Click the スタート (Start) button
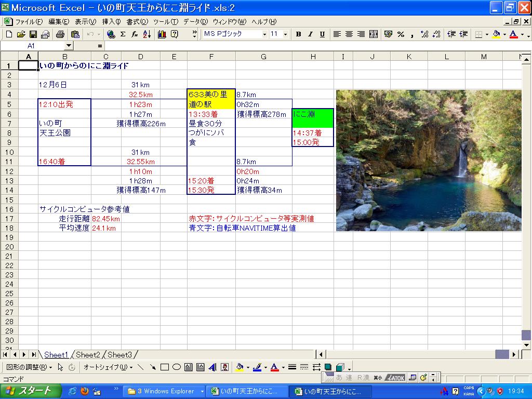 click(29, 391)
